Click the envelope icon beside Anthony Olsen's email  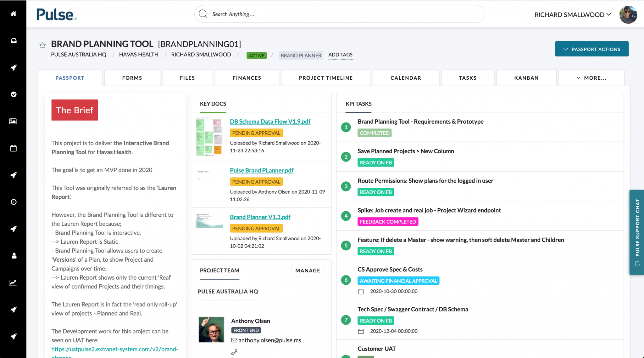[x=234, y=340]
